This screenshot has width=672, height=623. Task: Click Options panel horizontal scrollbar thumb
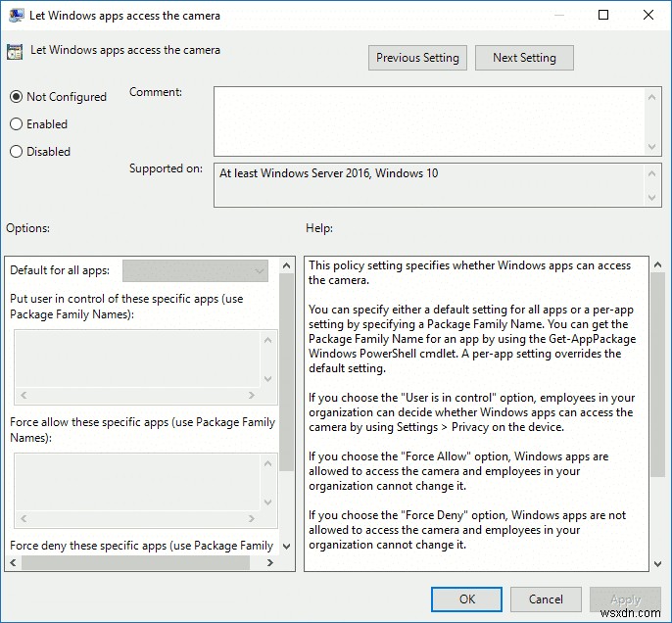tap(135, 562)
